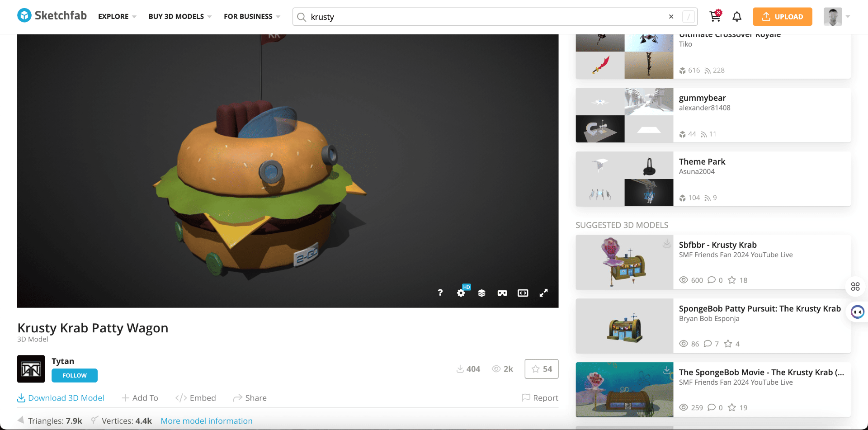The width and height of the screenshot is (868, 430).
Task: Open the Share option
Action: 250,398
